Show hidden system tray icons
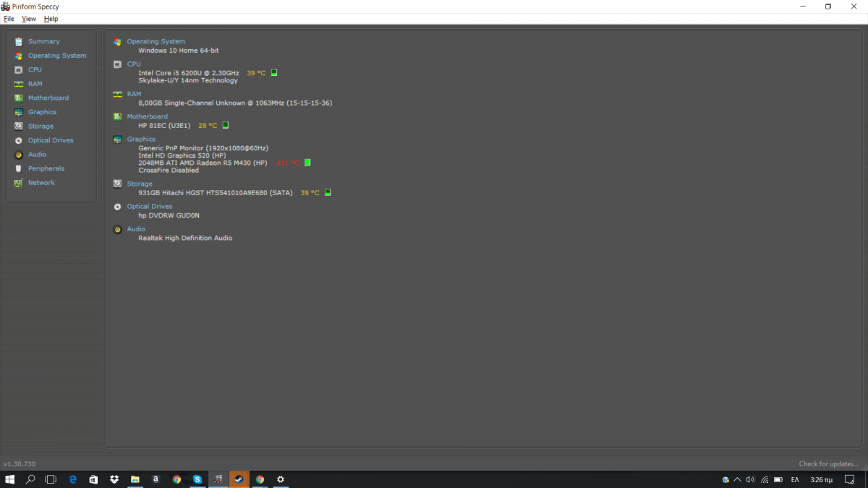868x488 pixels. pos(737,479)
